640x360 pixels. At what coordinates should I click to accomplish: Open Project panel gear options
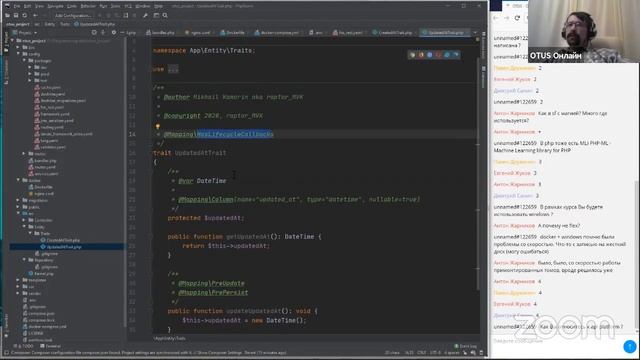[114, 33]
